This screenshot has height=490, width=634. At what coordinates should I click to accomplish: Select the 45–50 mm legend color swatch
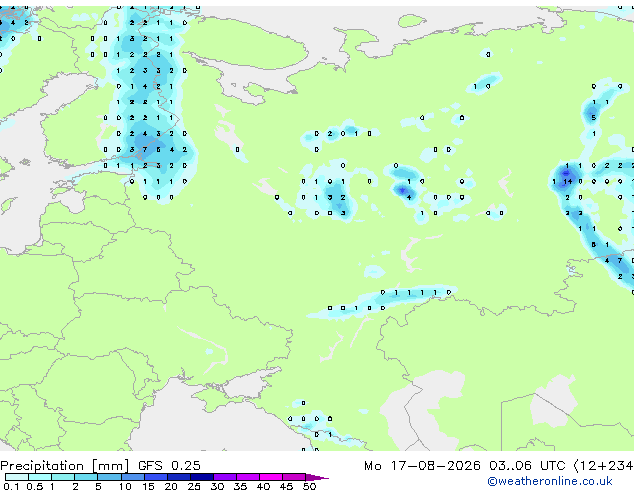click(294, 477)
